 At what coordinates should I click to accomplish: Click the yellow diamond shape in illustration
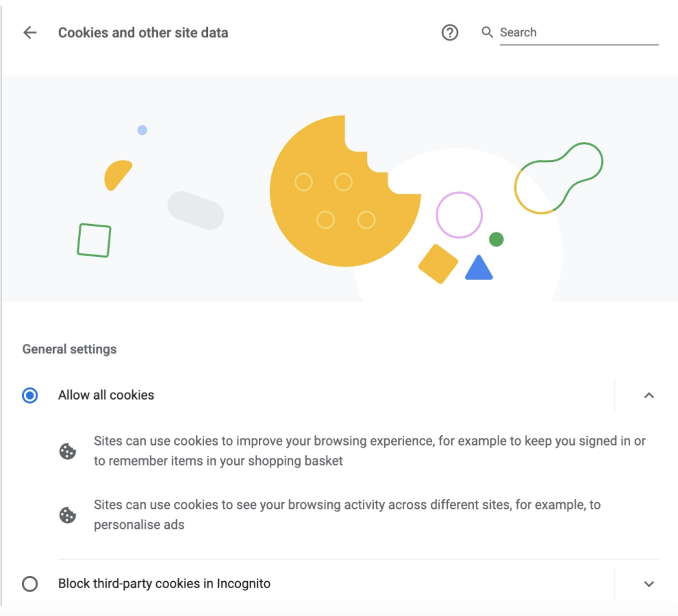tap(438, 263)
